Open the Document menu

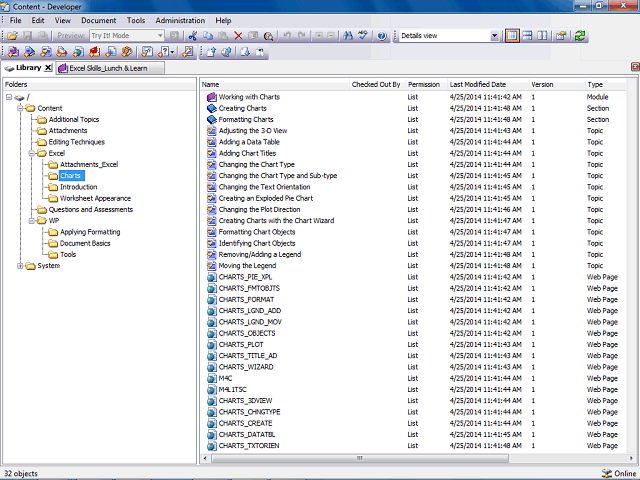click(x=98, y=20)
